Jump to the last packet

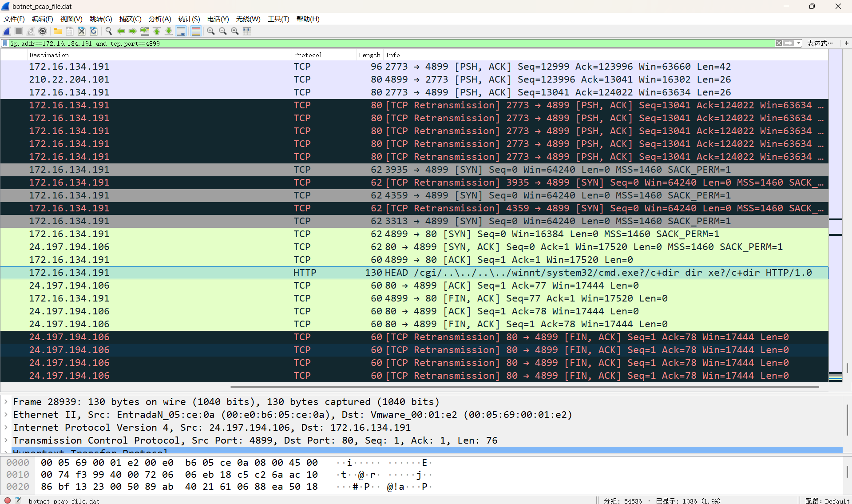[x=169, y=31]
